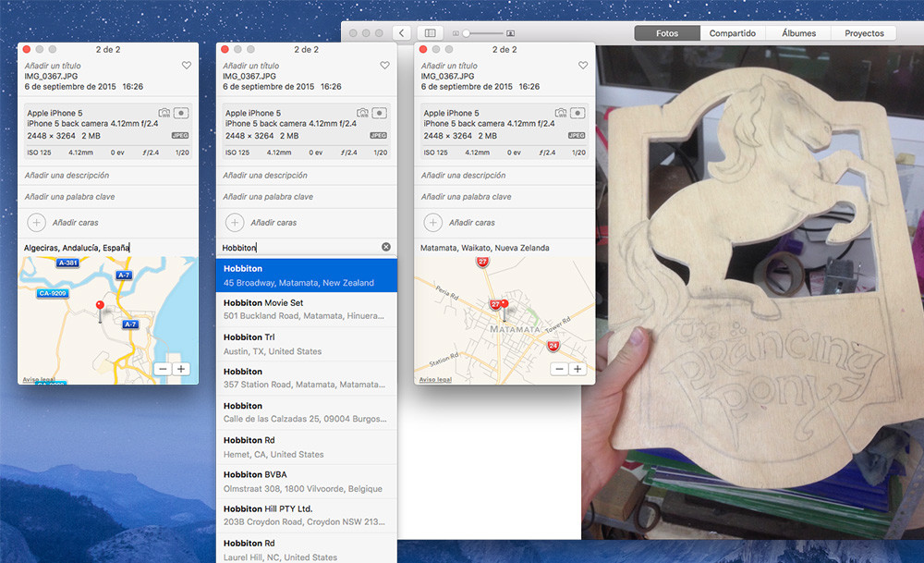Switch to the Fotos tab

[x=667, y=33]
